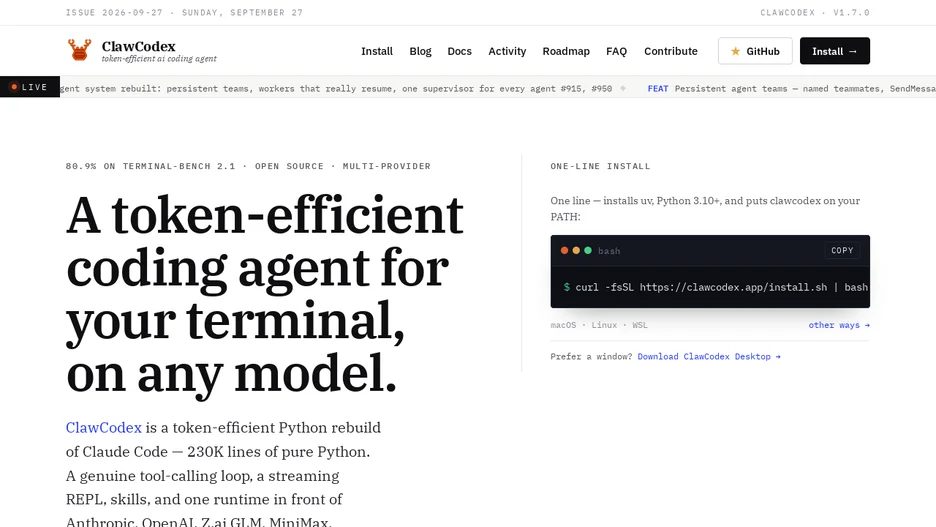The width and height of the screenshot is (936, 527).
Task: Click the GitHub star icon
Action: click(x=735, y=51)
